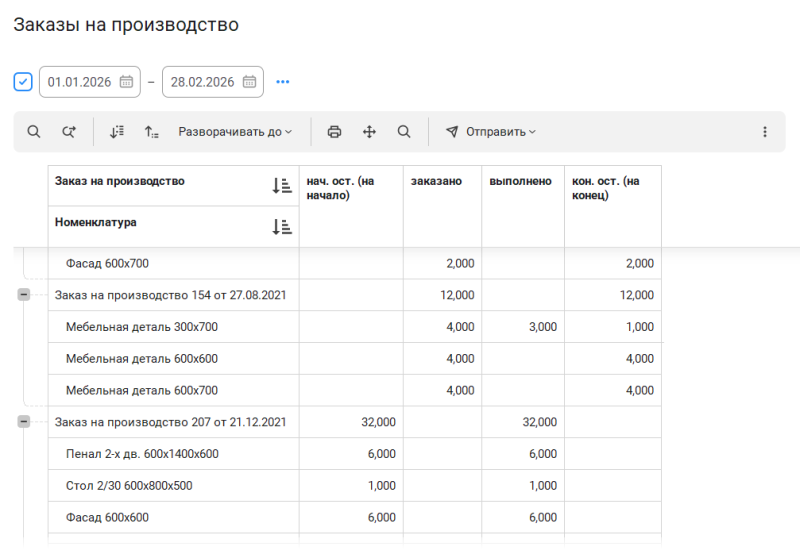Collapse order 207 from 21.12.2021 group
Viewport: 800px width, 558px height.
24,422
